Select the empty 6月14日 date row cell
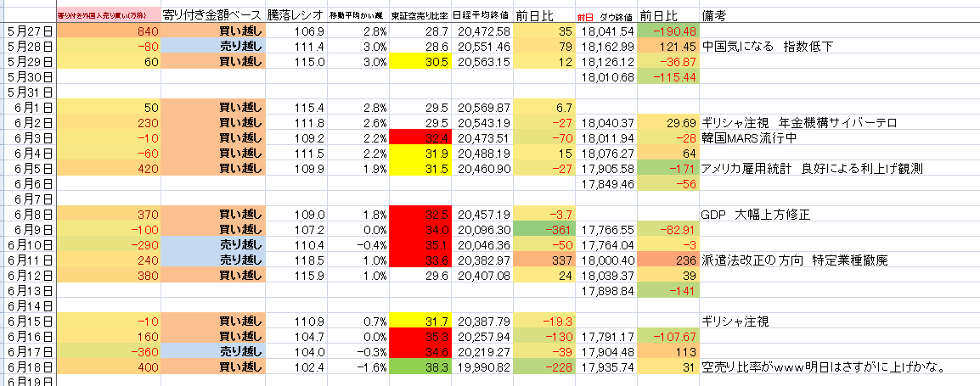980x386 pixels. [x=28, y=305]
